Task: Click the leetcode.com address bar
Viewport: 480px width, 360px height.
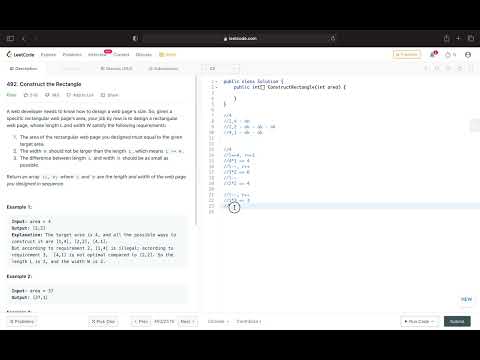Action: tap(240, 38)
